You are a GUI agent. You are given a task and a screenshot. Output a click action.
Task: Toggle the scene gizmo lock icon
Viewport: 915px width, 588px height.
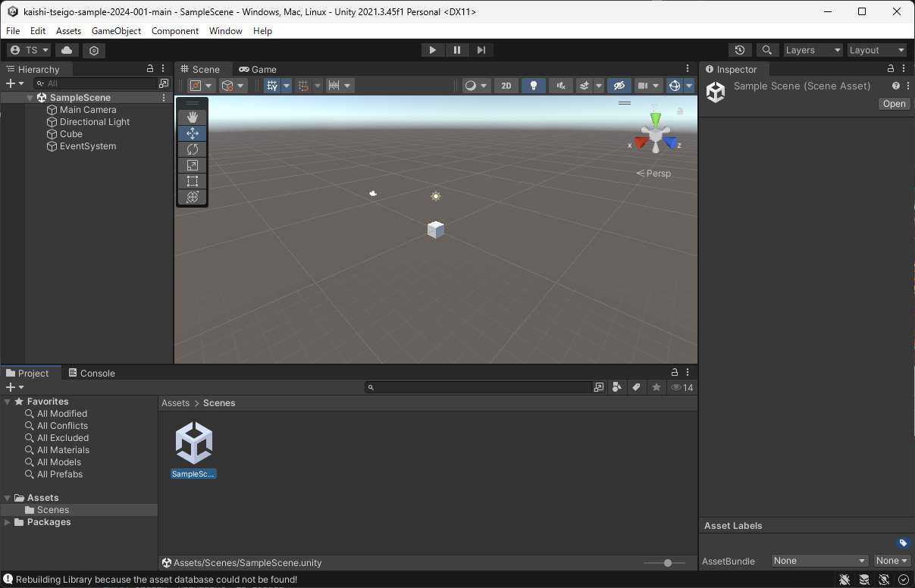point(680,111)
